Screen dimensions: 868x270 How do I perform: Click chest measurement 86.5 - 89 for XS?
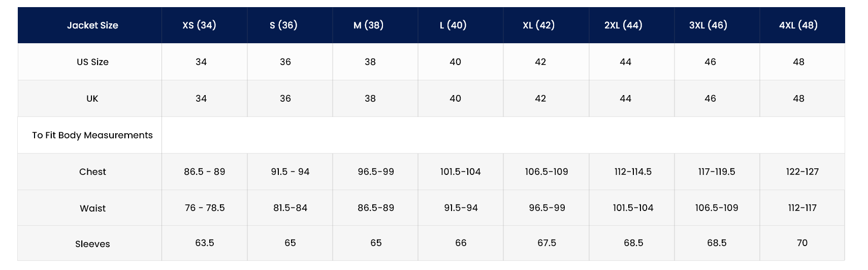pyautogui.click(x=204, y=172)
